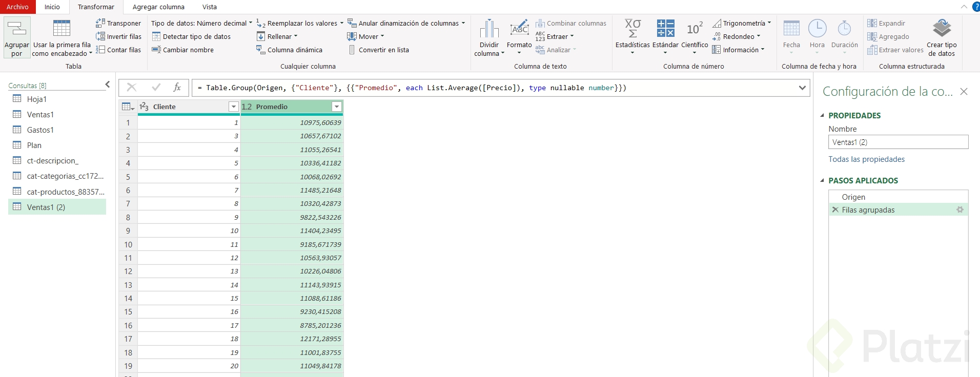Viewport: 980px width, 377px height.
Task: Open Cliente column filter arrow
Action: click(x=234, y=107)
